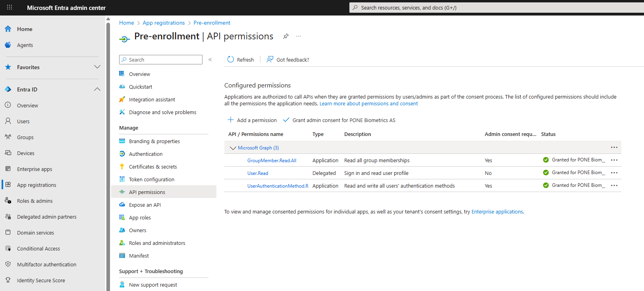Open Branding & properties
644x291 pixels.
154,141
